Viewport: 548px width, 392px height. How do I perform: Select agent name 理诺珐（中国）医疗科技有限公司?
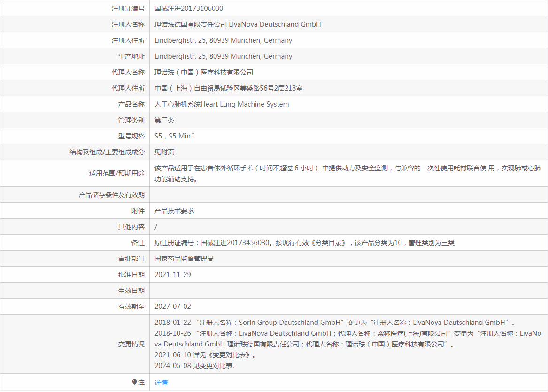(204, 72)
